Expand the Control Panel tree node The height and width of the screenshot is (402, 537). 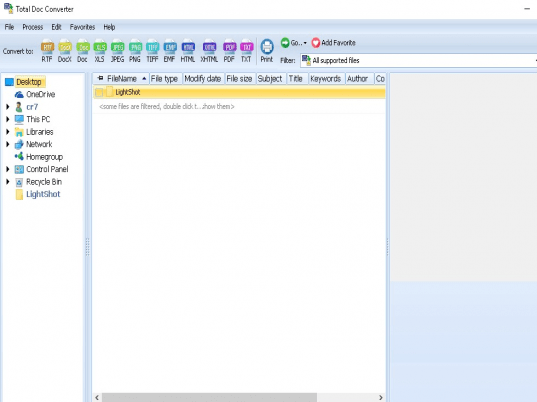8,169
